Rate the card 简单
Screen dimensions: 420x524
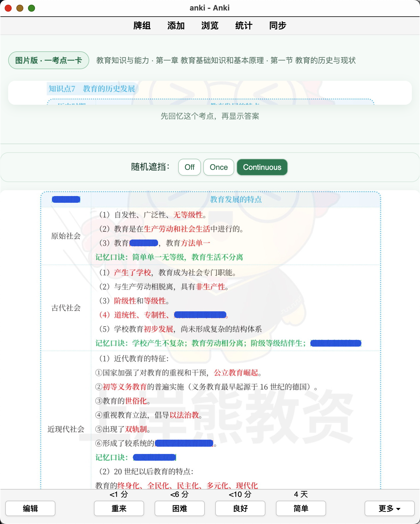pyautogui.click(x=301, y=509)
